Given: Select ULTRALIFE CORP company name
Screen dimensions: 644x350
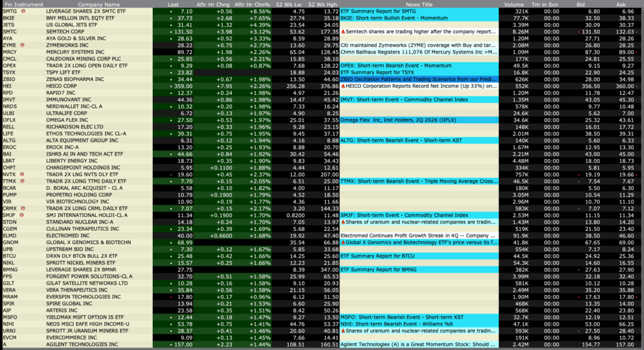Looking at the screenshot, I should (67, 113).
